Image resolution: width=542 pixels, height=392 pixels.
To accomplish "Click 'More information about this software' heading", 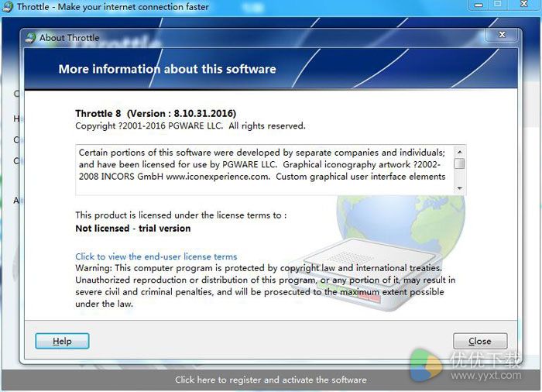I will (x=167, y=69).
